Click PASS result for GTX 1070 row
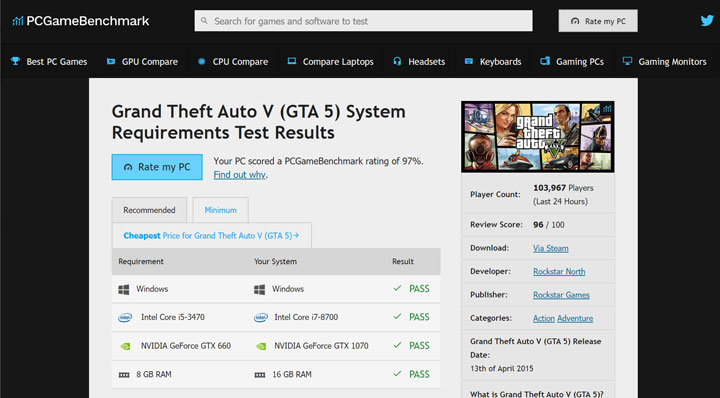The image size is (720, 398). (x=419, y=346)
